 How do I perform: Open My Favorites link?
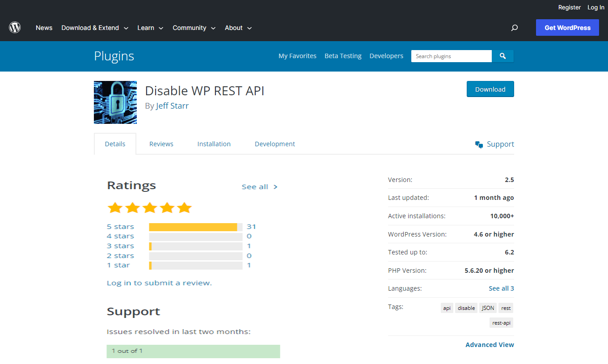297,56
